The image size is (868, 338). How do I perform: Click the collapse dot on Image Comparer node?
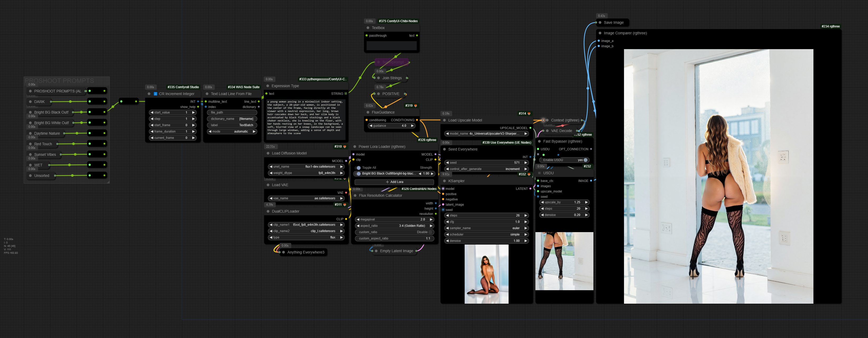(x=600, y=33)
